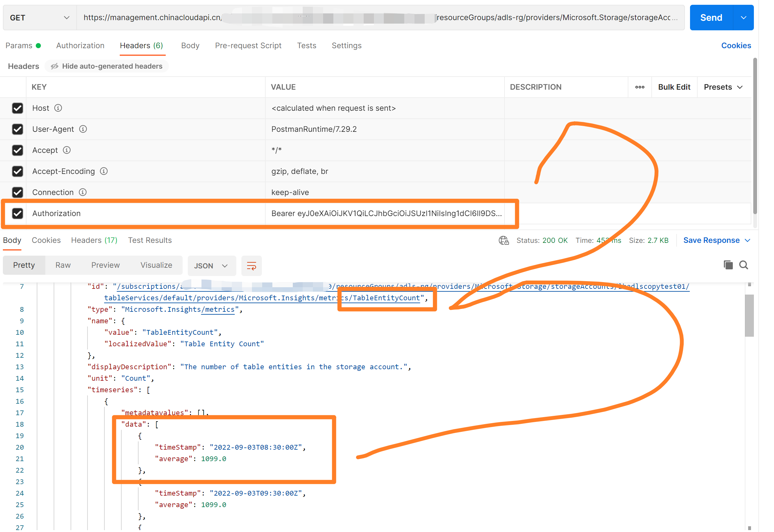Click the info icon beside Connection
The width and height of the screenshot is (774, 532).
click(x=83, y=192)
